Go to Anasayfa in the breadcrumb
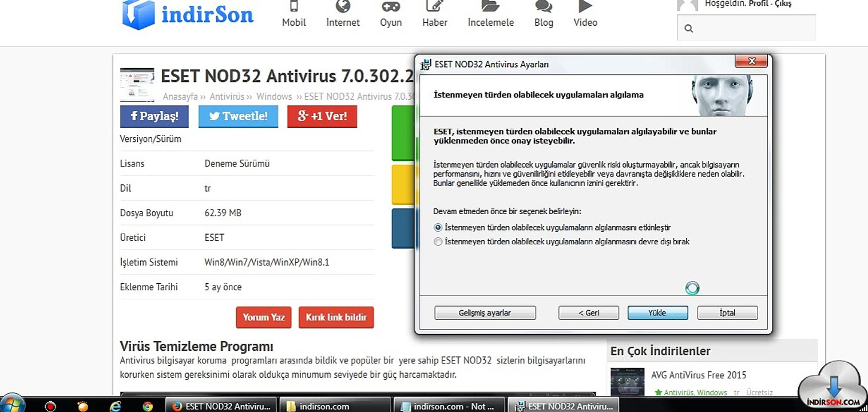This screenshot has width=868, height=412. pyautogui.click(x=180, y=97)
